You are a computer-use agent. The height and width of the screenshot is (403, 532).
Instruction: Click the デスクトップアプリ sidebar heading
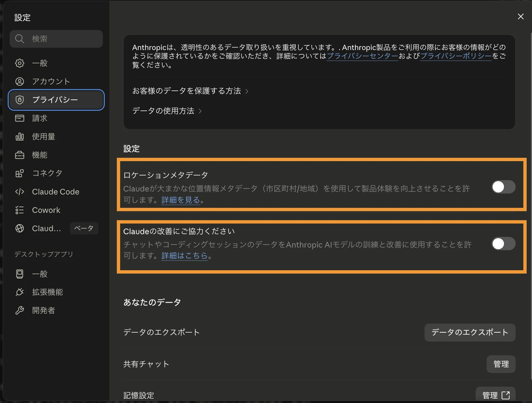tap(44, 254)
